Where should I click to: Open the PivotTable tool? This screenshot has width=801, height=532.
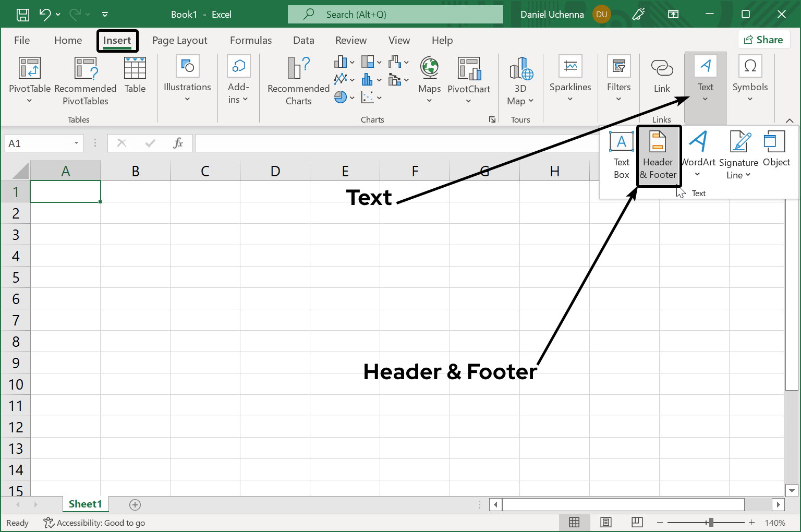pyautogui.click(x=30, y=79)
